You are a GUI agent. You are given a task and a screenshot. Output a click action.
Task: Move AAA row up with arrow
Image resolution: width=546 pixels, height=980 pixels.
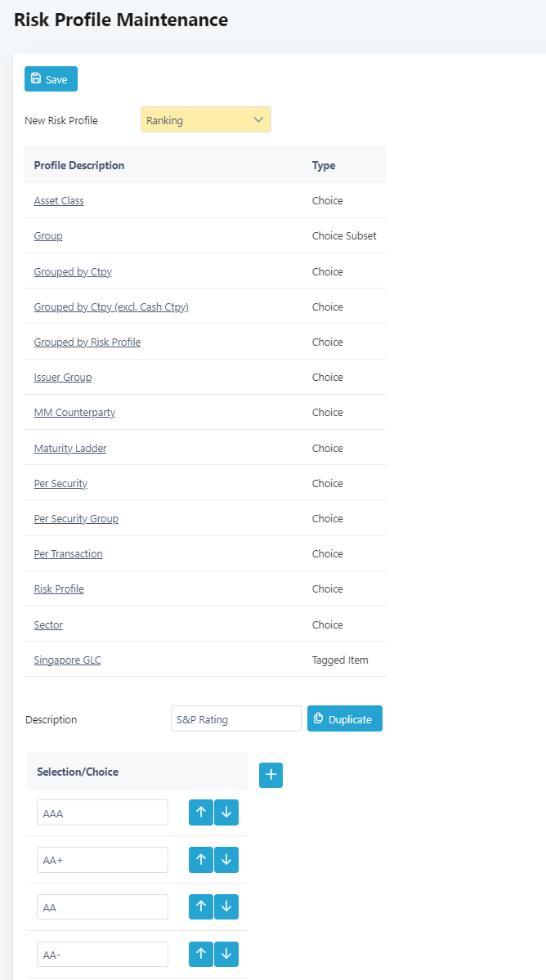[x=200, y=812]
